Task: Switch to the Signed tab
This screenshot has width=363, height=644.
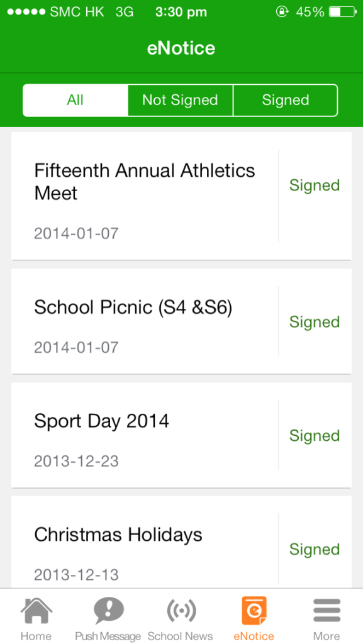Action: 285,99
